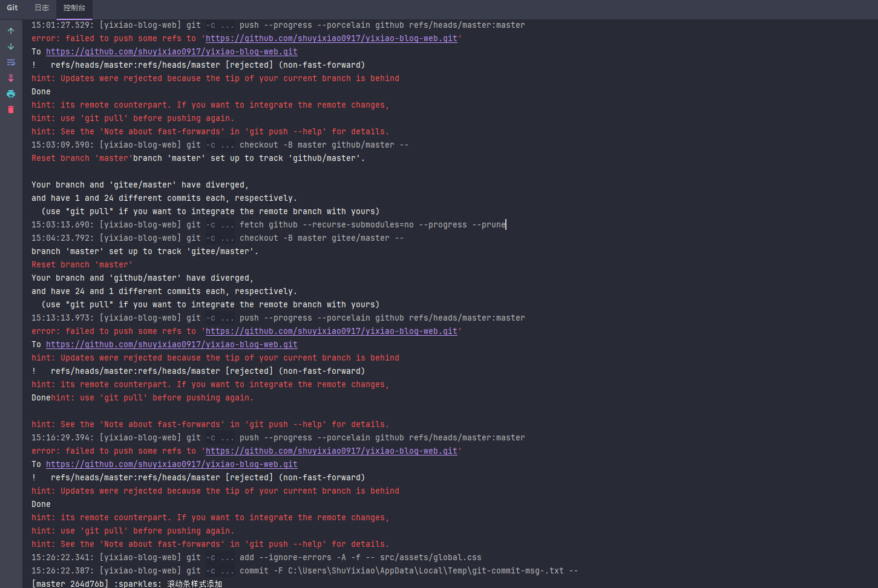Click the 15:04:23.792 checkout gitee/master line
This screenshot has height=588, width=878.
pos(218,238)
